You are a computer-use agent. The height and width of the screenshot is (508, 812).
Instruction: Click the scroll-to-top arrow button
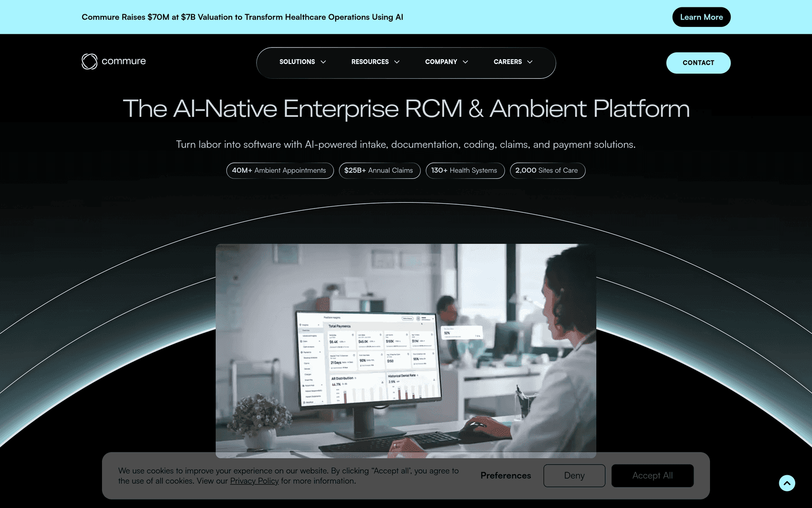(787, 483)
